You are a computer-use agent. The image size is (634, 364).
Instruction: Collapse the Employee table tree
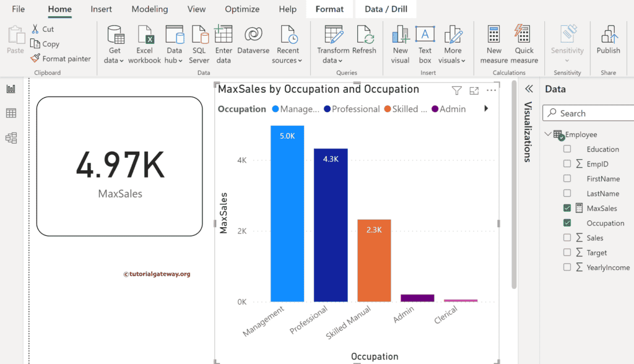click(547, 134)
